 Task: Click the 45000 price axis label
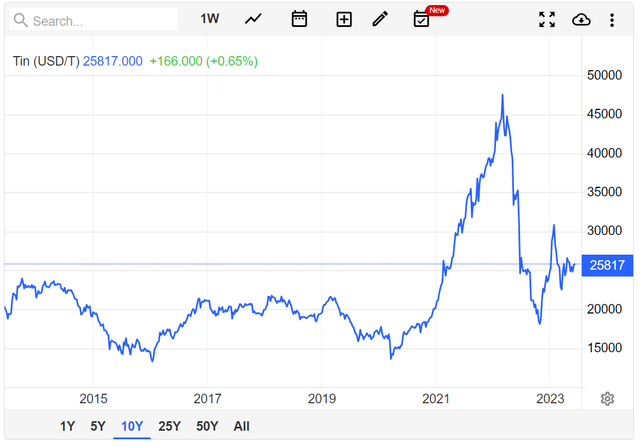point(604,114)
